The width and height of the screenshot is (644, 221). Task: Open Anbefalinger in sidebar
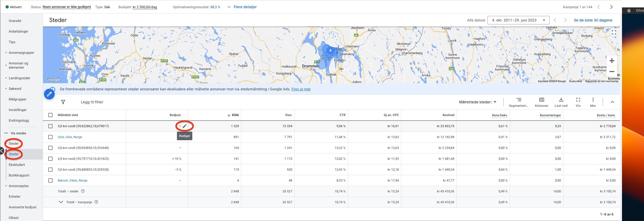(x=18, y=31)
